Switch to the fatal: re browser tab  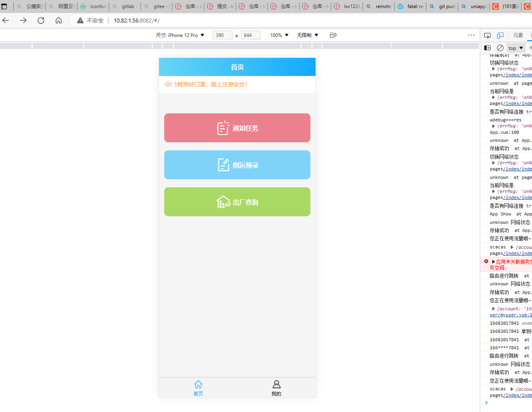pos(411,6)
